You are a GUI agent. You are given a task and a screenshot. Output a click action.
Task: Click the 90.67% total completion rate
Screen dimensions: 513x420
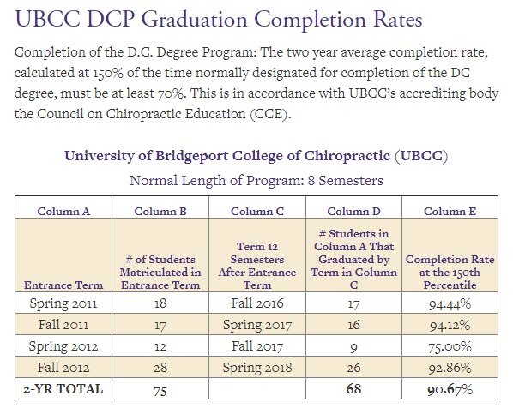450,389
